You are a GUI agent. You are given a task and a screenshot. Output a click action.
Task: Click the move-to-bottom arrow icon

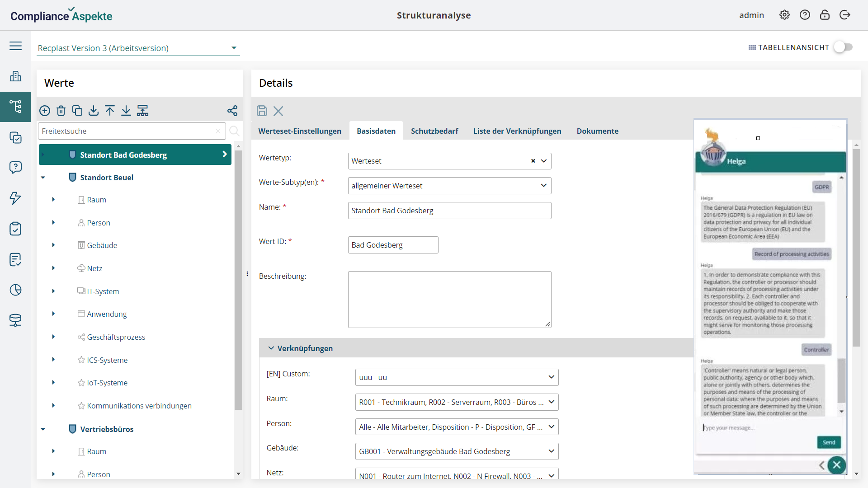click(x=126, y=111)
